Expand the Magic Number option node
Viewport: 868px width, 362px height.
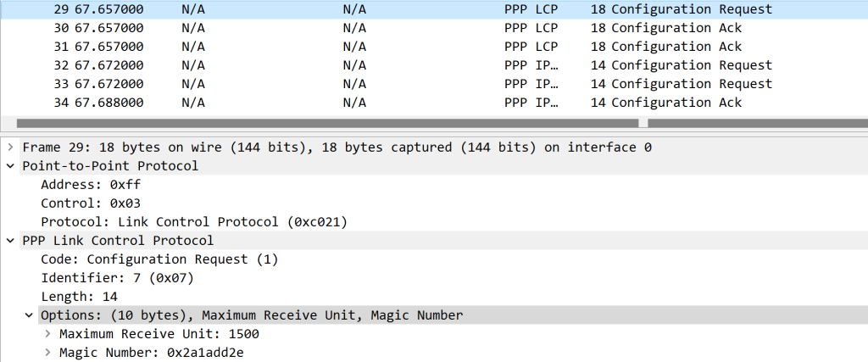(49, 353)
